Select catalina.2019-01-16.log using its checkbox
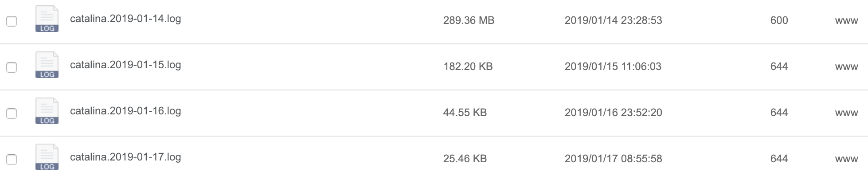868x180 pixels. pyautogui.click(x=12, y=113)
